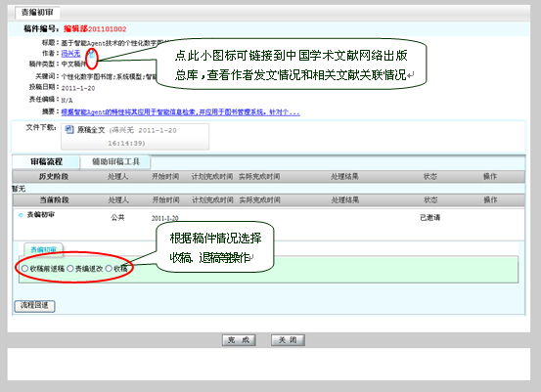This screenshot has width=541, height=392.
Task: Open the 辅助审稿工具 tab
Action: pyautogui.click(x=115, y=161)
